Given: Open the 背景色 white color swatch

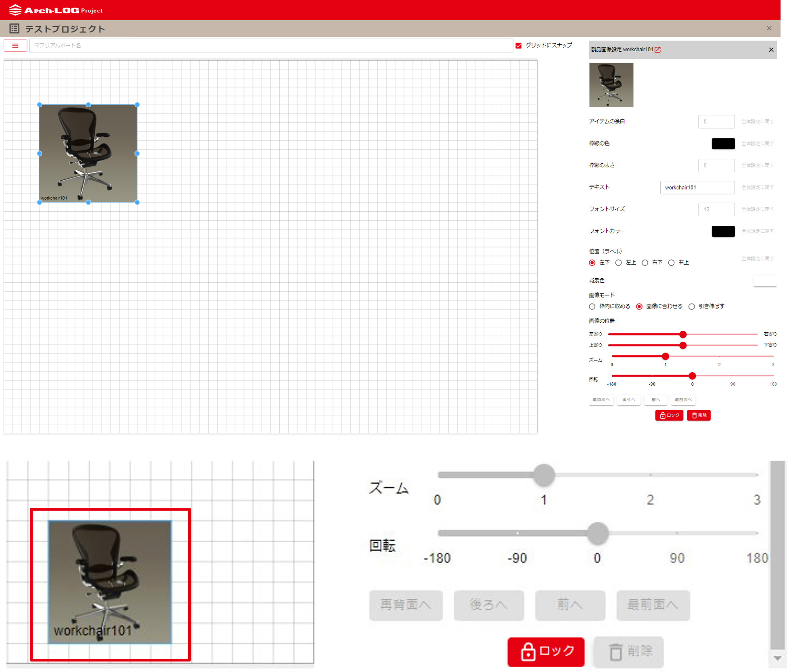Looking at the screenshot, I should (x=764, y=281).
